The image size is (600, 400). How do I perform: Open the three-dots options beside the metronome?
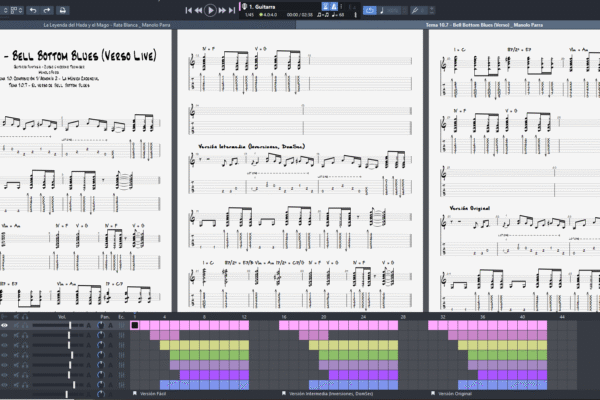pos(342,6)
